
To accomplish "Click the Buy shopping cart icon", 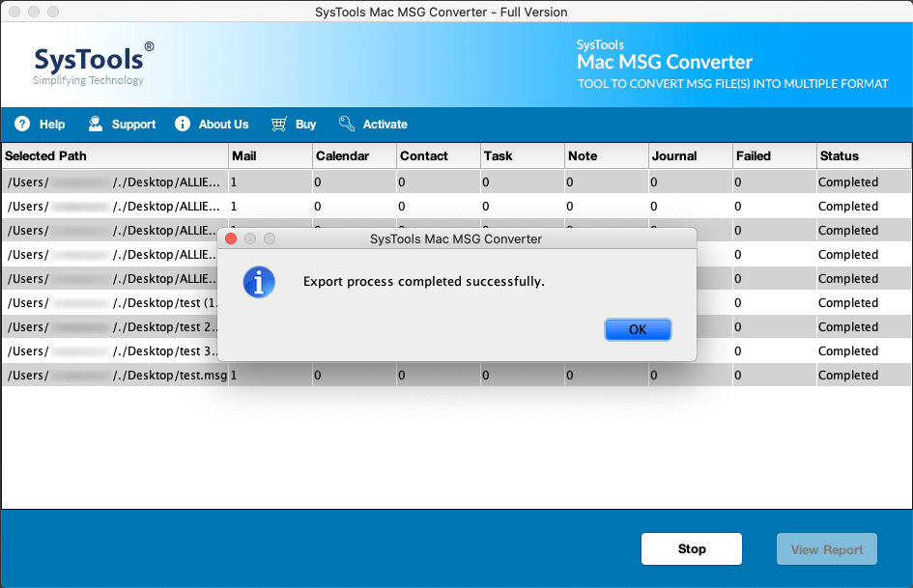I will (279, 124).
